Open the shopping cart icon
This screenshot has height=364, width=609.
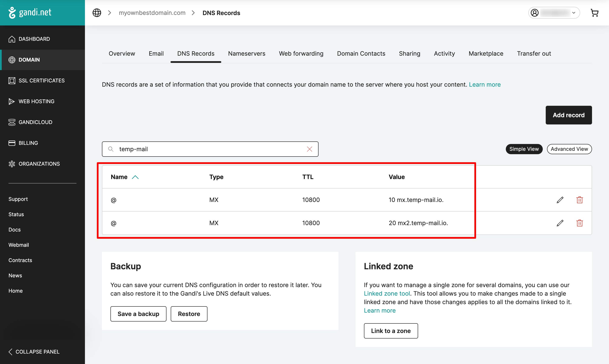click(594, 13)
